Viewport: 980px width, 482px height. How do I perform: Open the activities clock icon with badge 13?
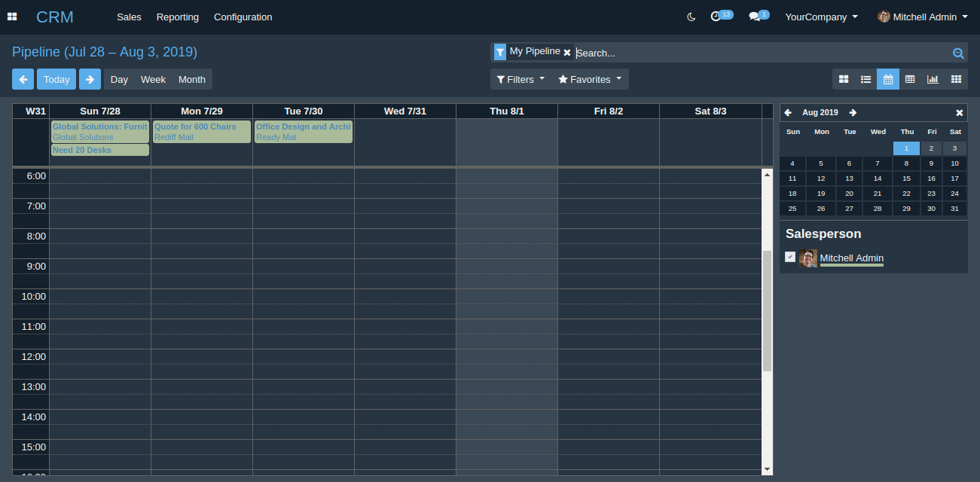[717, 17]
